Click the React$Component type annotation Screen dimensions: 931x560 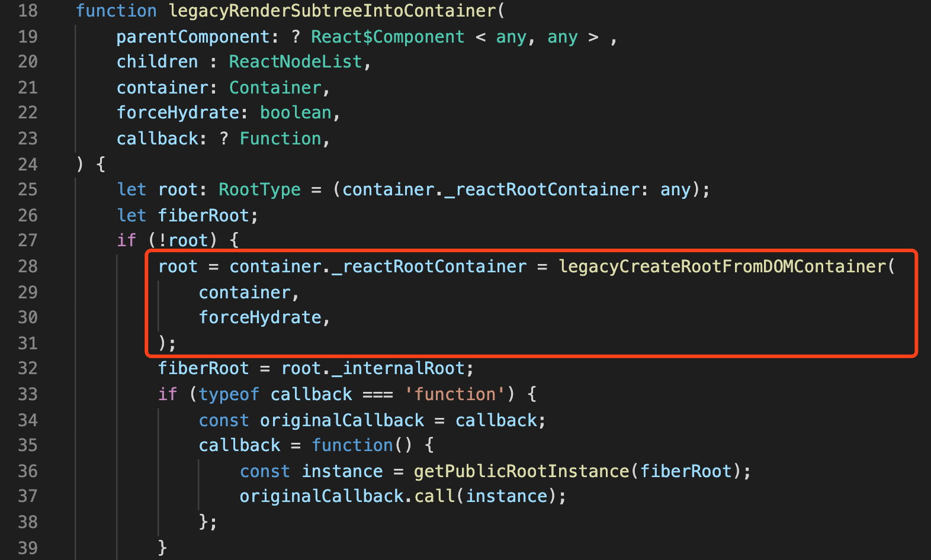click(x=388, y=37)
